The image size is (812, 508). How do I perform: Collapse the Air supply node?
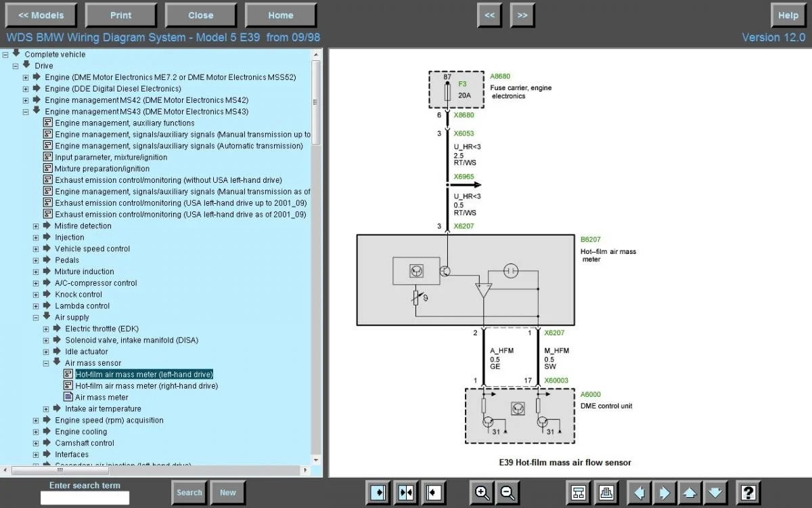36,318
